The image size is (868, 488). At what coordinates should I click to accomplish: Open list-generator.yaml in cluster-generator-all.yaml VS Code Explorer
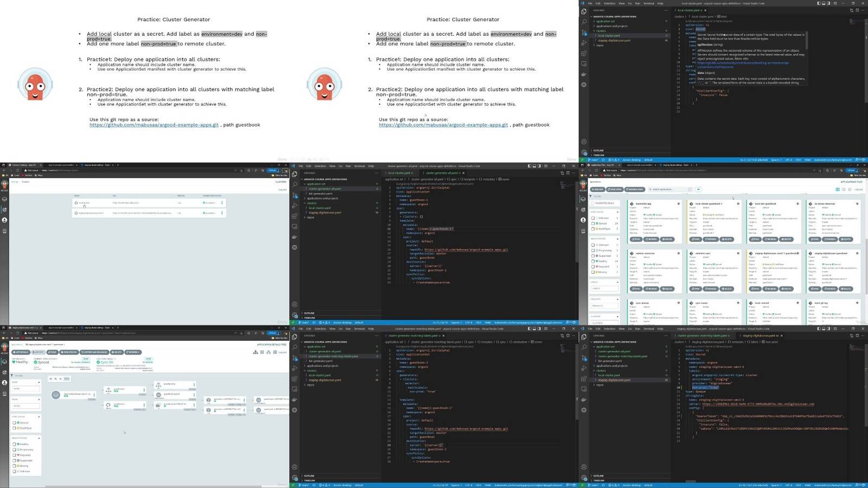pos(321,193)
